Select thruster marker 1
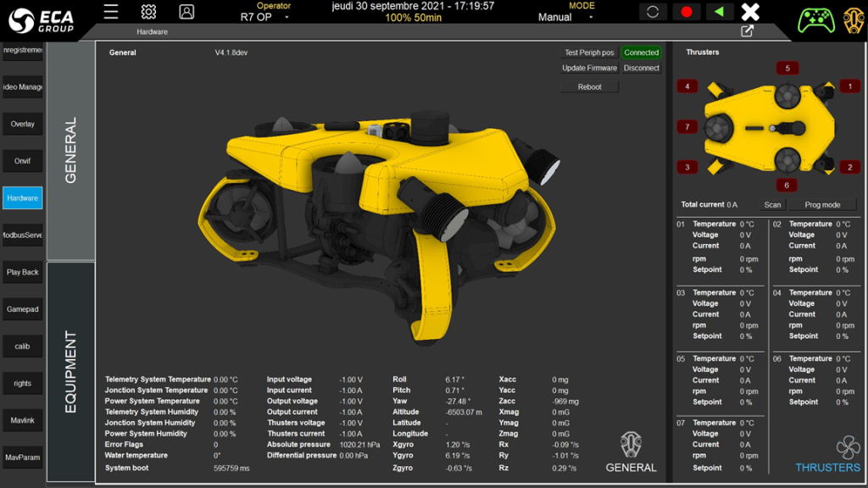This screenshot has width=868, height=488. pyautogui.click(x=849, y=86)
